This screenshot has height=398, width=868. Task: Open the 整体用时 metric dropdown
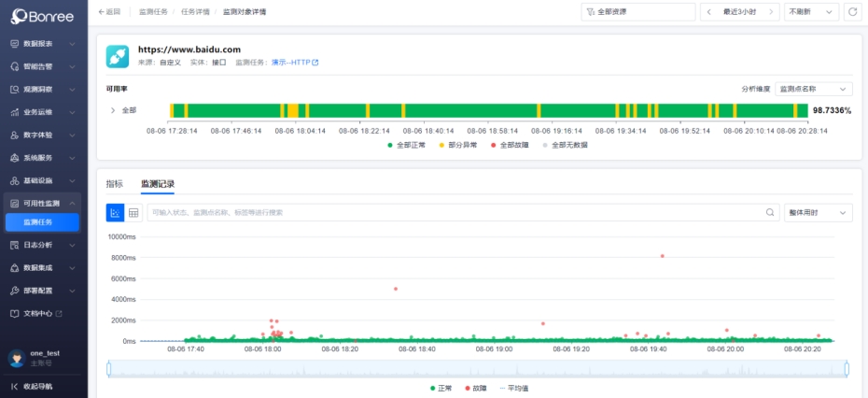click(x=818, y=213)
